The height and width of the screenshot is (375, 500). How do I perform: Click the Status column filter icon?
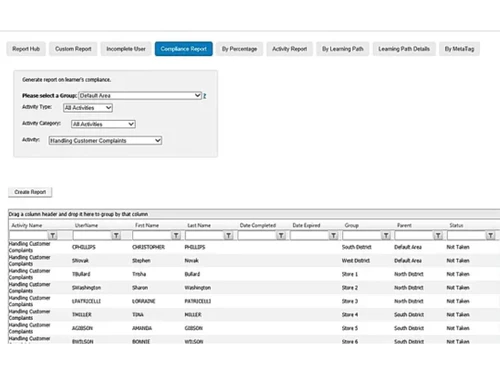tap(491, 236)
